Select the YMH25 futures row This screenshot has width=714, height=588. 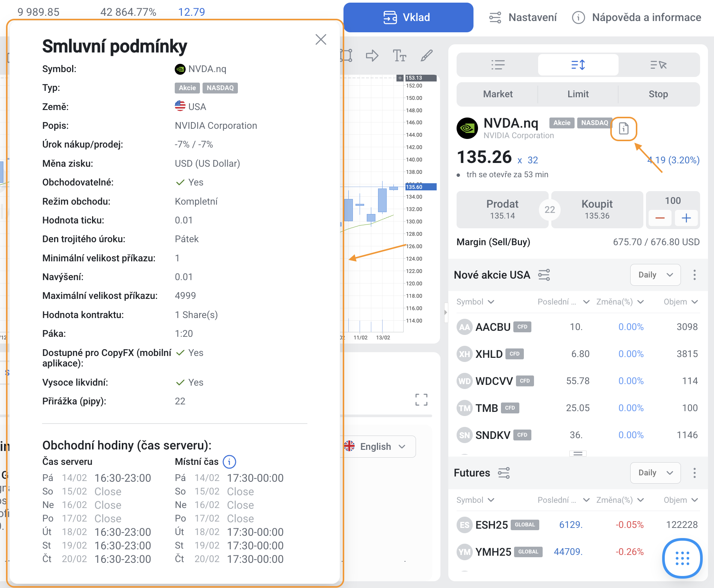tap(578, 552)
